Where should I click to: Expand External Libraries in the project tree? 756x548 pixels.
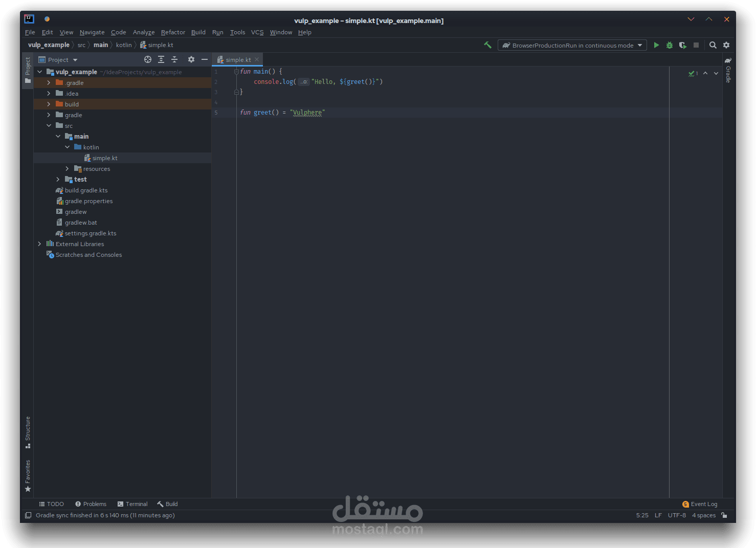tap(39, 244)
